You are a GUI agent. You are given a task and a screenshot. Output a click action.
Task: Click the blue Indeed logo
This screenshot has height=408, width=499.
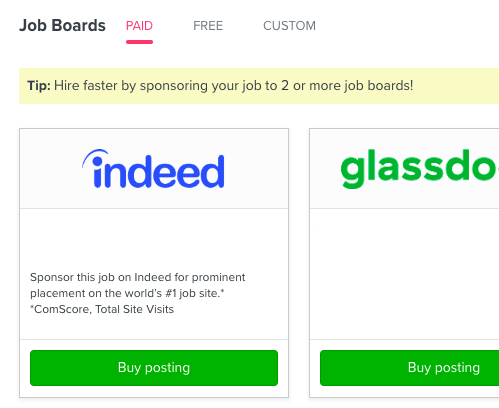pyautogui.click(x=154, y=169)
